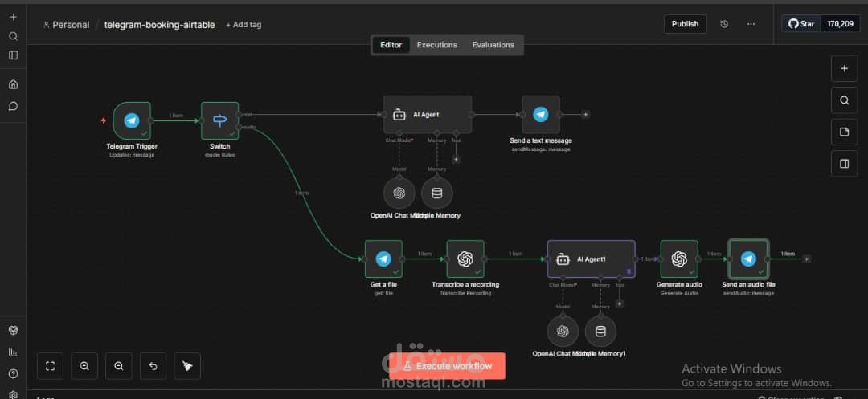Reset canvas zoom

tap(154, 366)
